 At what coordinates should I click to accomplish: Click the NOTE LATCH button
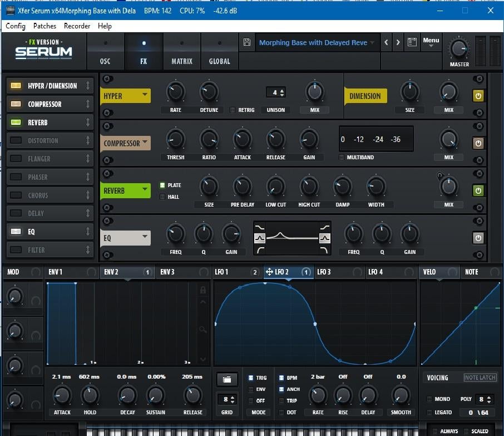(480, 378)
